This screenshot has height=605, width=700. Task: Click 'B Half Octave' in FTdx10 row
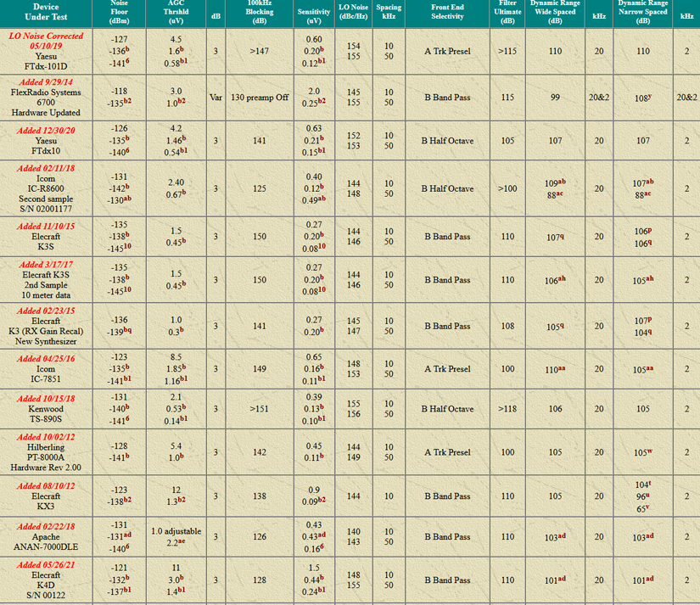[x=447, y=141]
